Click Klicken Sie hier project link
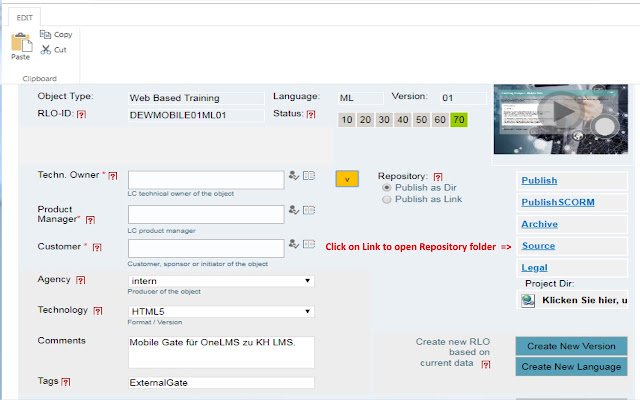The image size is (640, 400). point(584,300)
